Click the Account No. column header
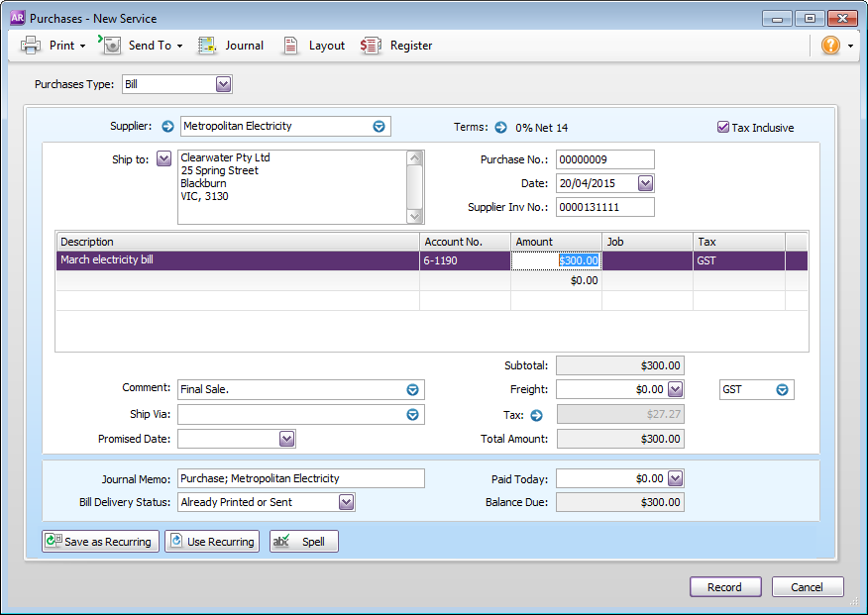The image size is (868, 615). (x=465, y=242)
